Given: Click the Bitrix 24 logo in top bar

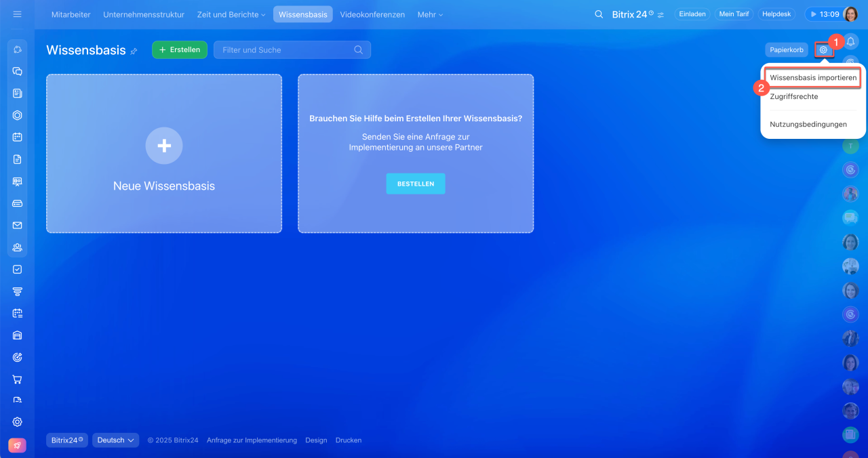Looking at the screenshot, I should (633, 14).
